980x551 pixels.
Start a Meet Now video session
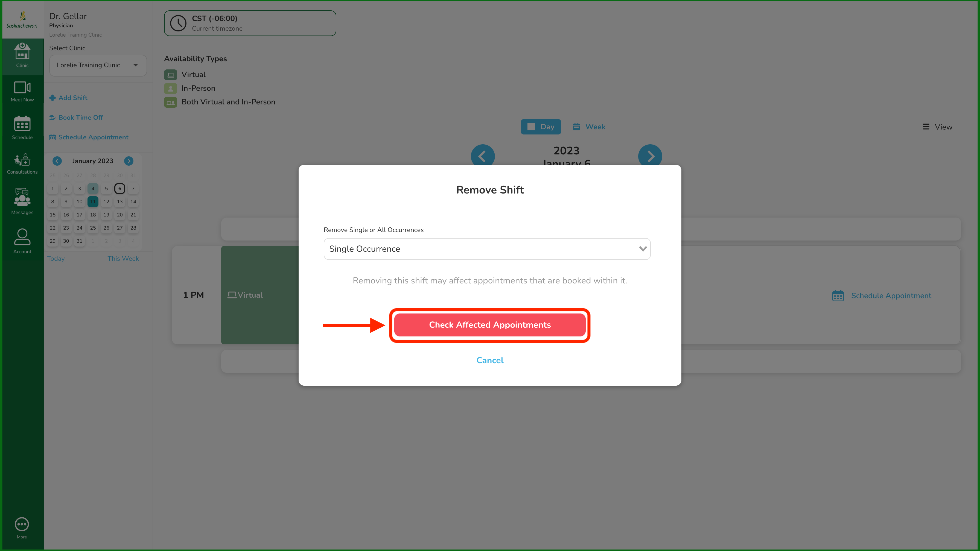click(22, 92)
